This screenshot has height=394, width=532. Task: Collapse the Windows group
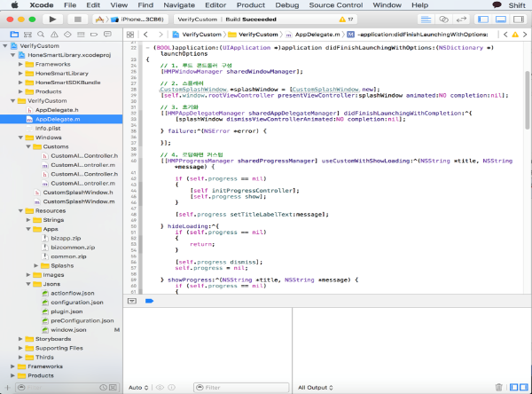click(20, 138)
